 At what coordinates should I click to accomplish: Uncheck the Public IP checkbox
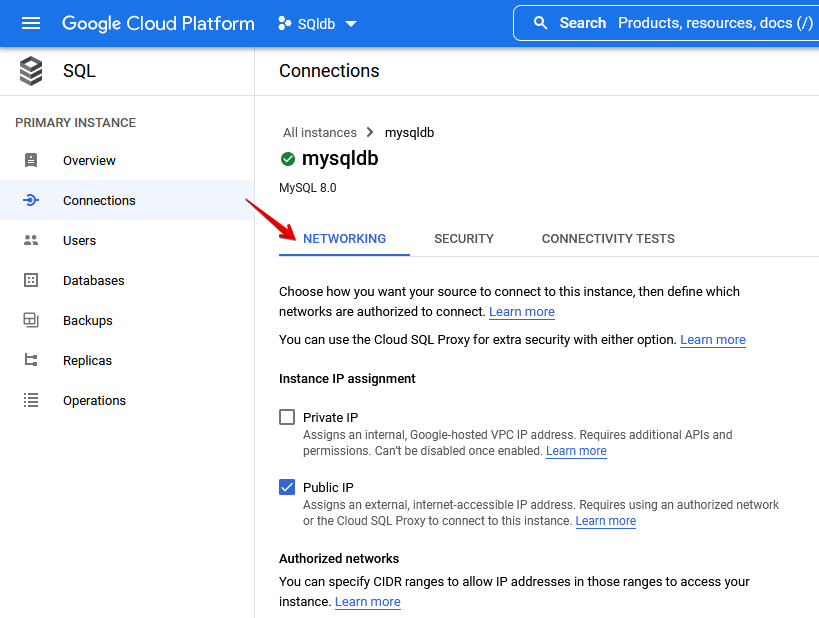pos(287,487)
